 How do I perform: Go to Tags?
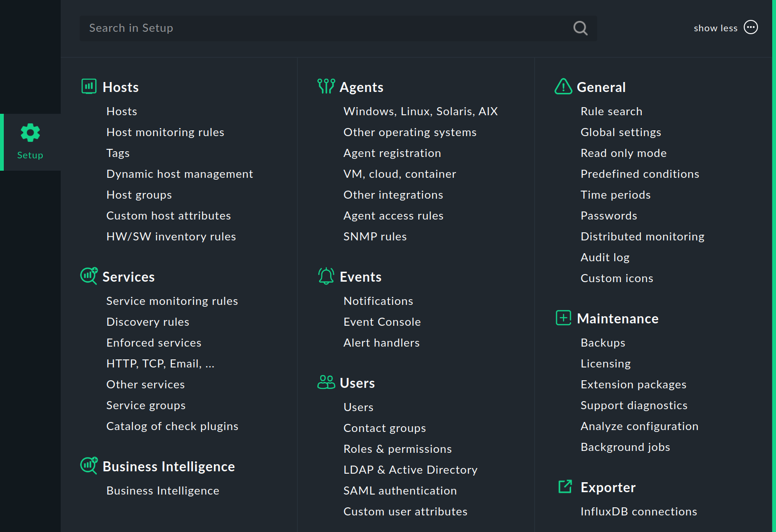click(118, 153)
